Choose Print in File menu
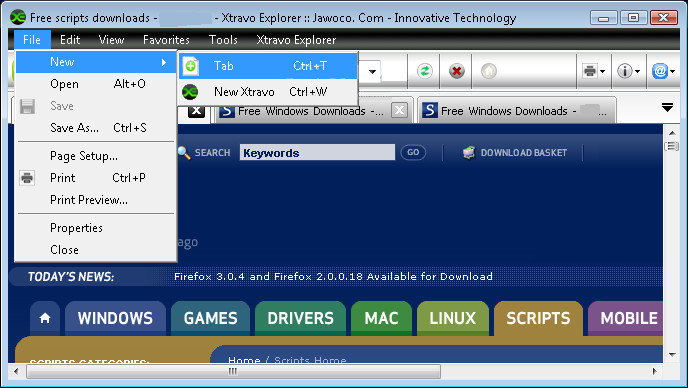This screenshot has width=688, height=388. point(96,178)
